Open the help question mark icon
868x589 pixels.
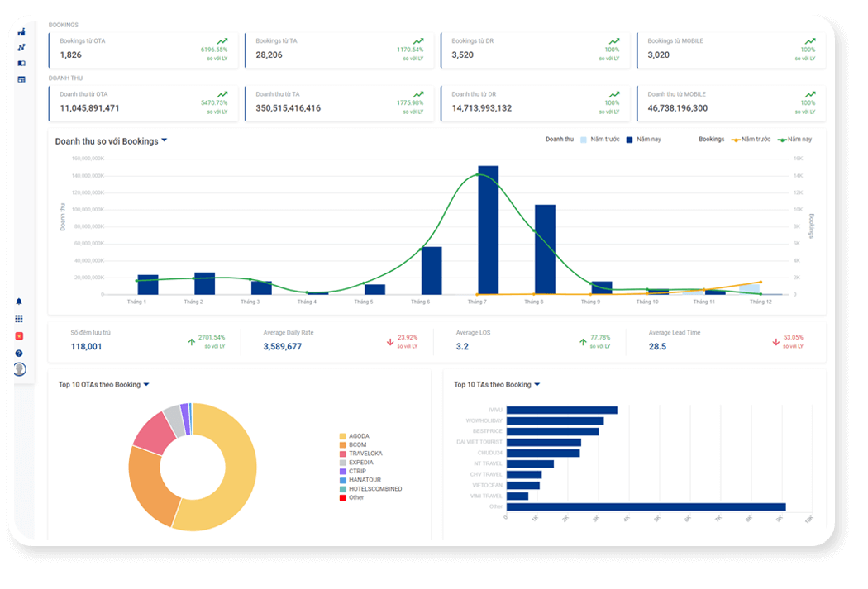tap(19, 353)
